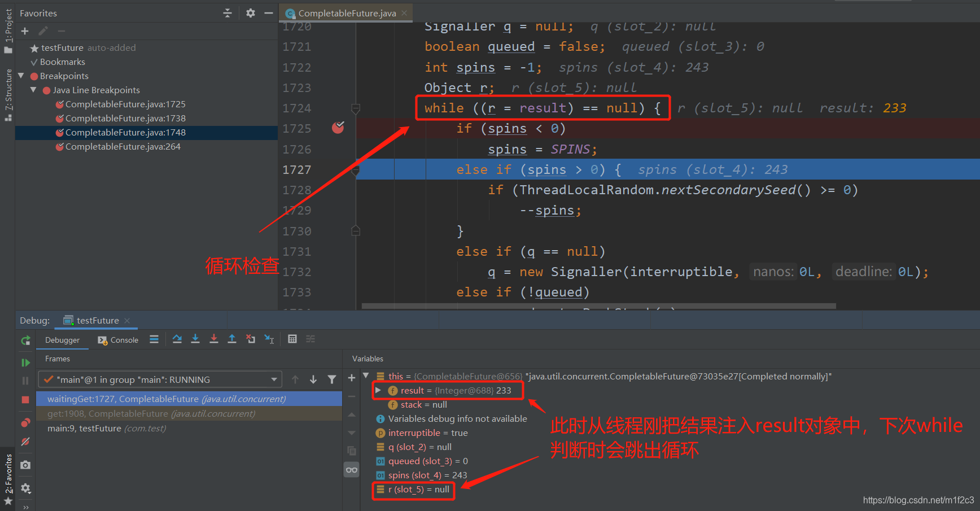Remove selected watch with the minus icon
Viewport: 980px width, 511px height.
[352, 396]
